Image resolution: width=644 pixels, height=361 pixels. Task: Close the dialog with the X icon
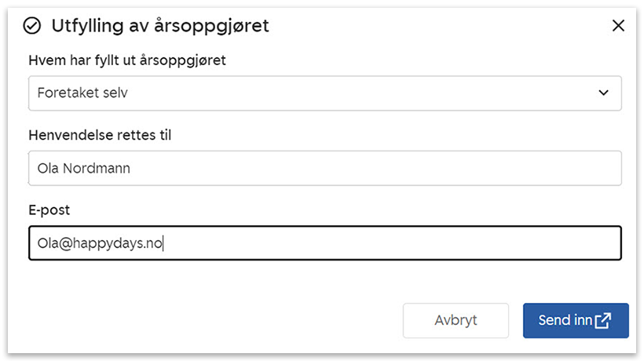coord(618,26)
